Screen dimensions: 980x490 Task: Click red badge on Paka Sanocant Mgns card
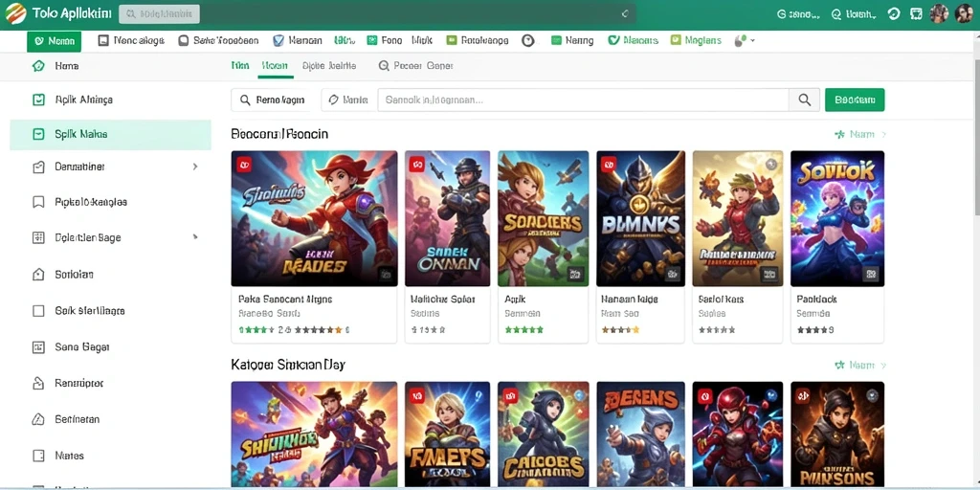244,165
